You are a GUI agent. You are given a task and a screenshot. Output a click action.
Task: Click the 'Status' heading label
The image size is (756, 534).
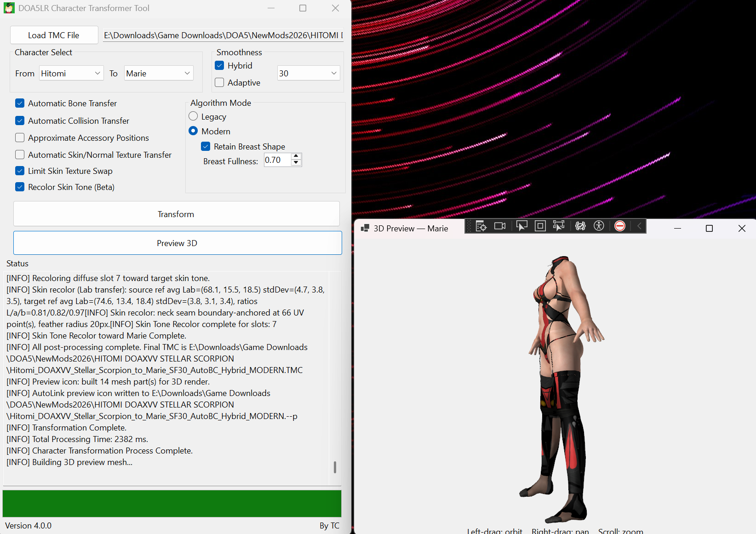click(17, 263)
